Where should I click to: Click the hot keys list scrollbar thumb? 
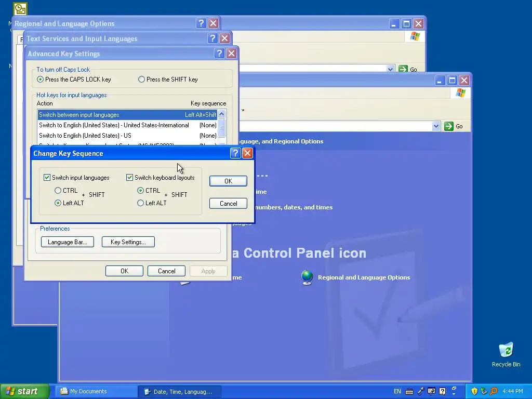(221, 128)
